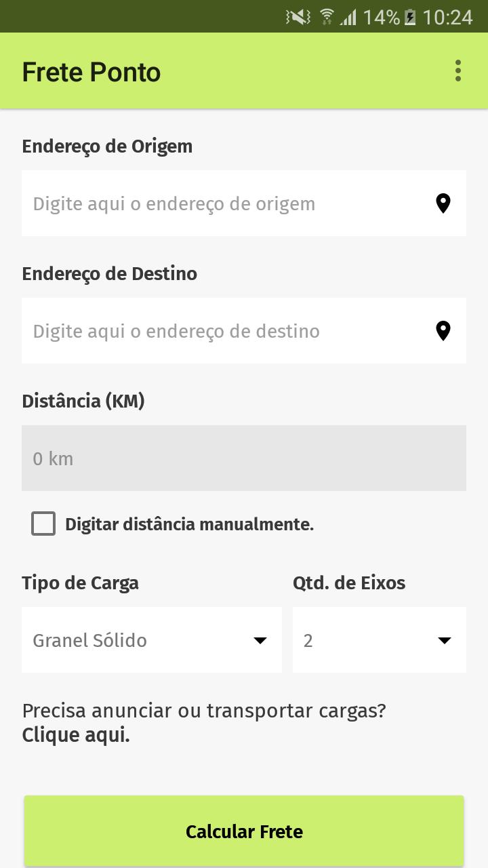Tap the cellular signal bars icon
Screen dimensions: 488x868
[348, 17]
